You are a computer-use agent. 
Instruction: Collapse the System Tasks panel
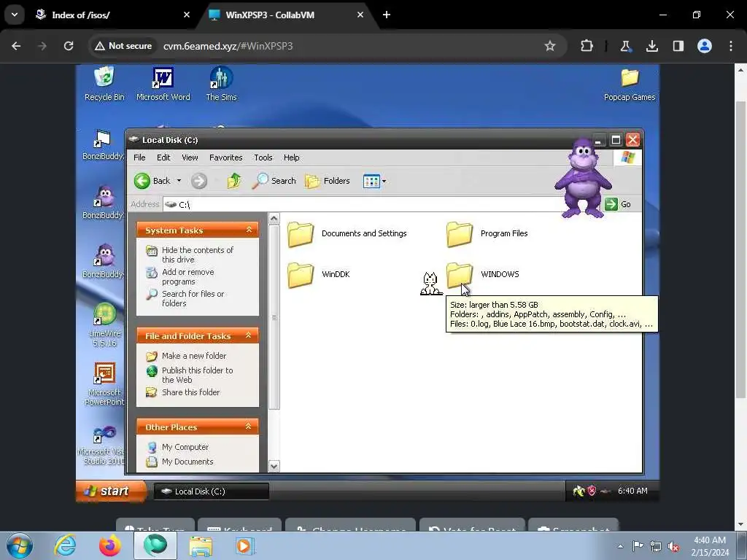(249, 230)
